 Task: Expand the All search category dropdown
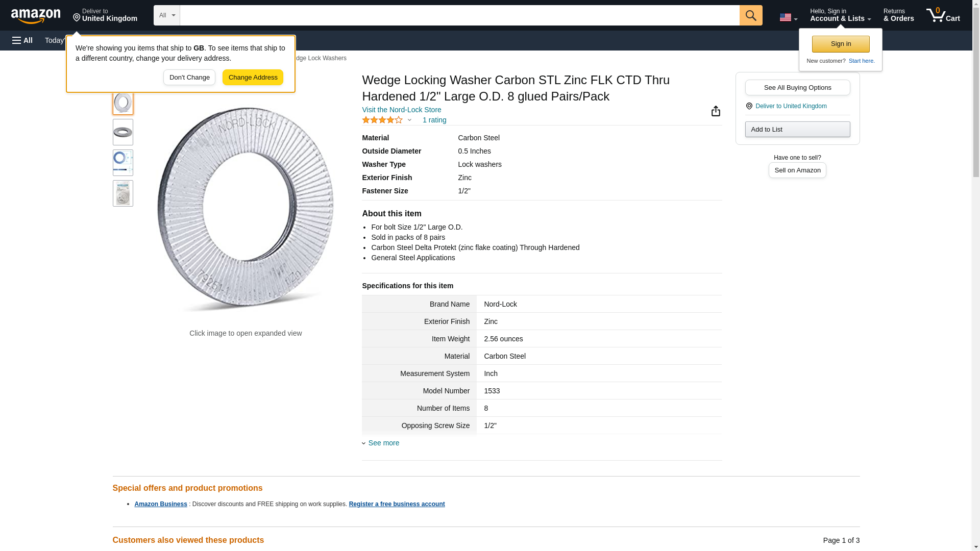click(166, 15)
